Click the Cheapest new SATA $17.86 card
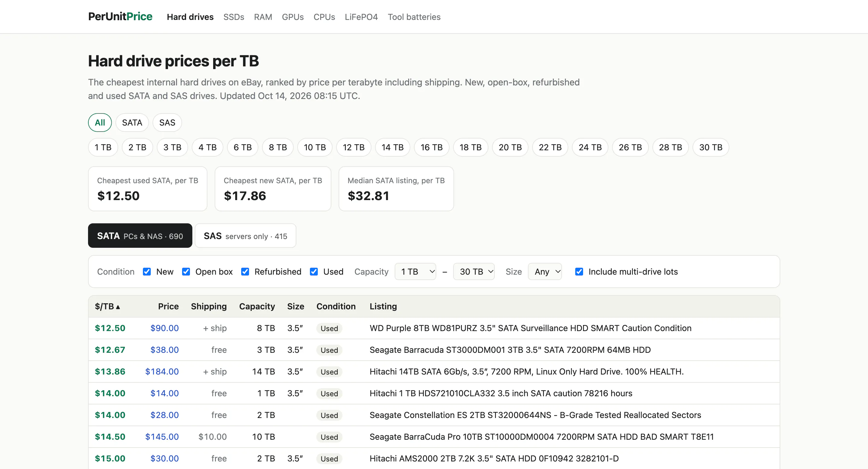This screenshot has width=868, height=469. coord(273,189)
